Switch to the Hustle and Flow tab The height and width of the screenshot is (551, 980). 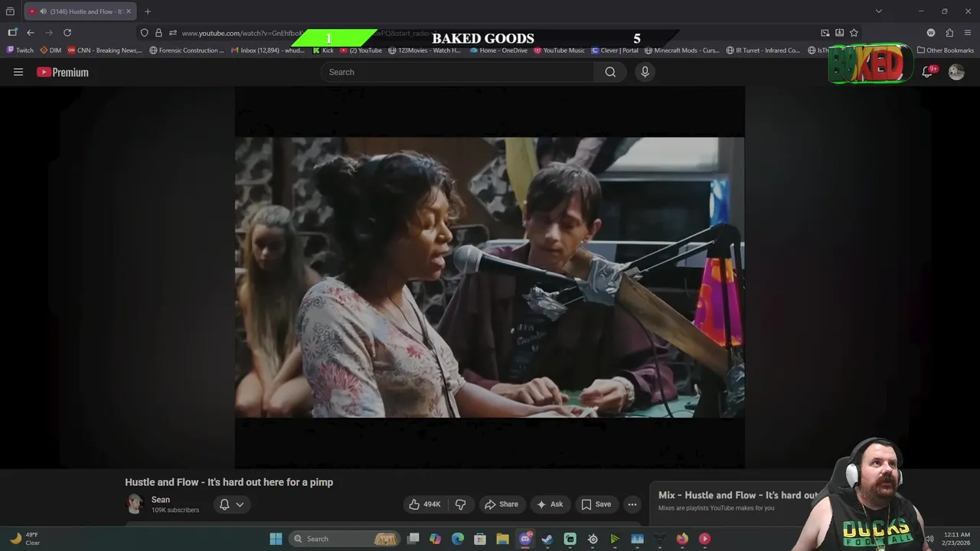80,11
